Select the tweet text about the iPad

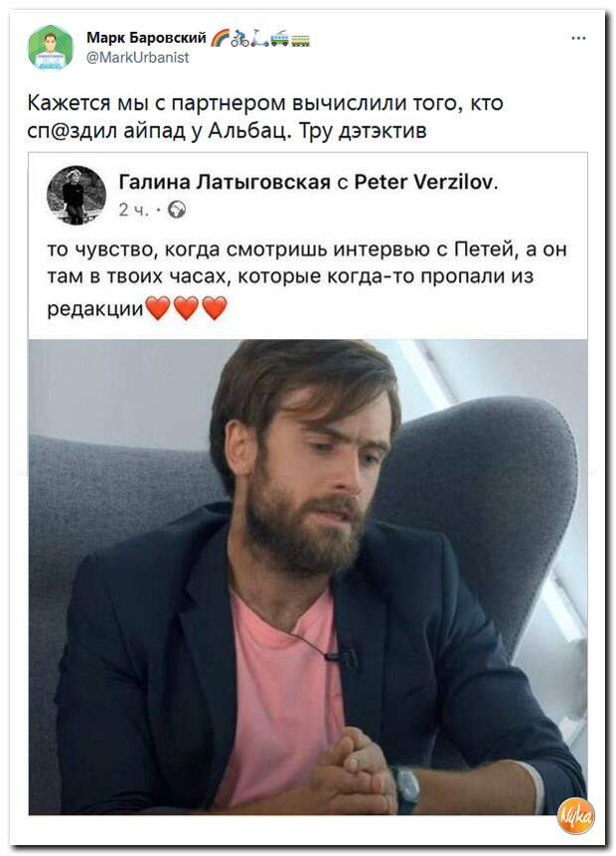[x=265, y=117]
